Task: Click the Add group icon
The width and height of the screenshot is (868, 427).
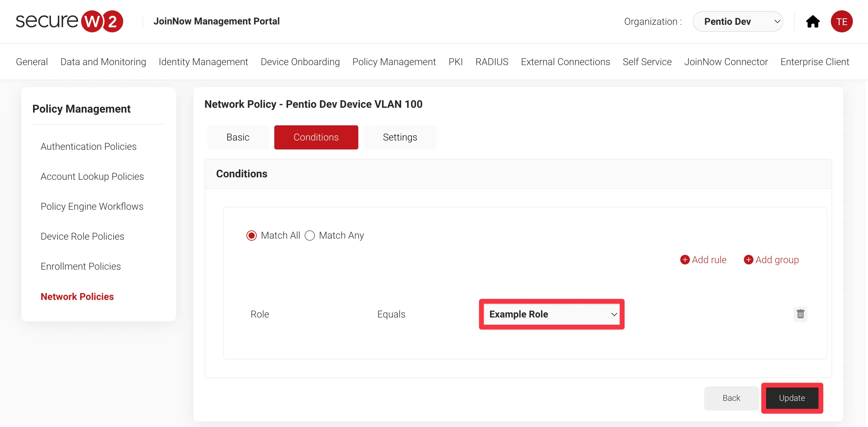Action: 749,260
